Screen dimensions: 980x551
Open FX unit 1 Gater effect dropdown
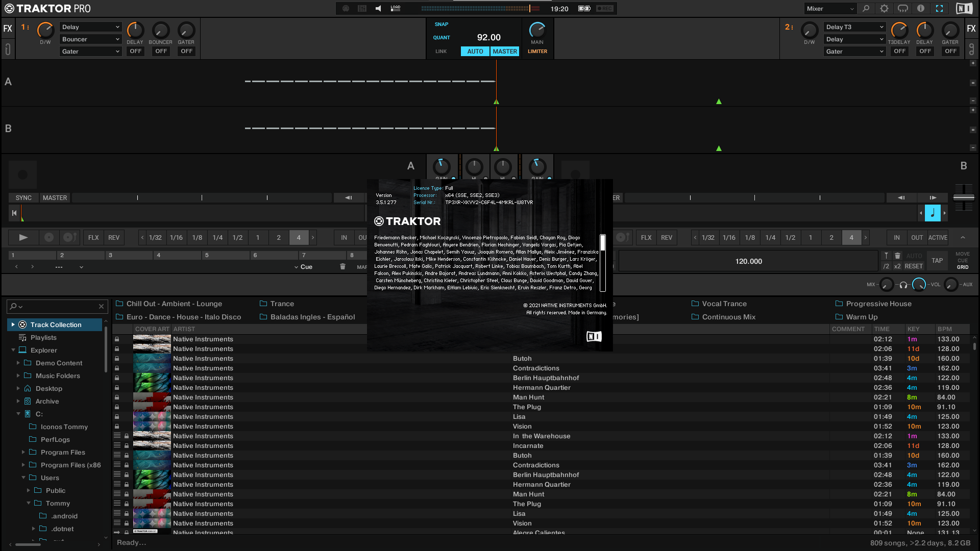pyautogui.click(x=90, y=52)
